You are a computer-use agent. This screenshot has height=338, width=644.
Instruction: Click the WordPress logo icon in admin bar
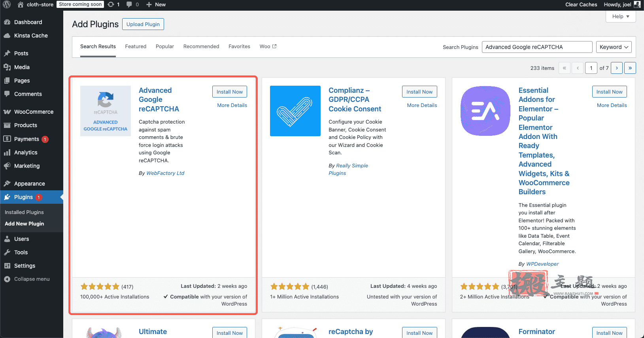pos(7,4)
